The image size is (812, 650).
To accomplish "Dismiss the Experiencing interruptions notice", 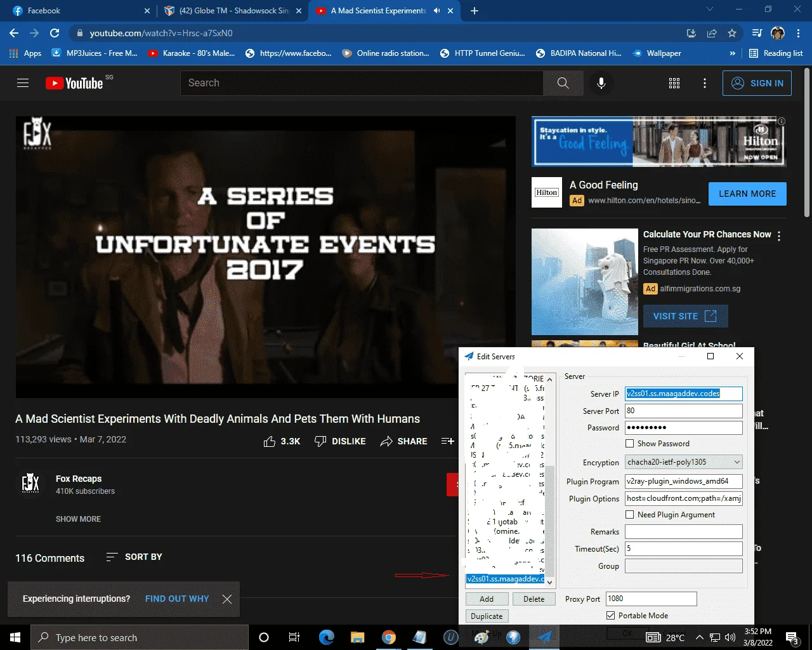I will (x=227, y=599).
